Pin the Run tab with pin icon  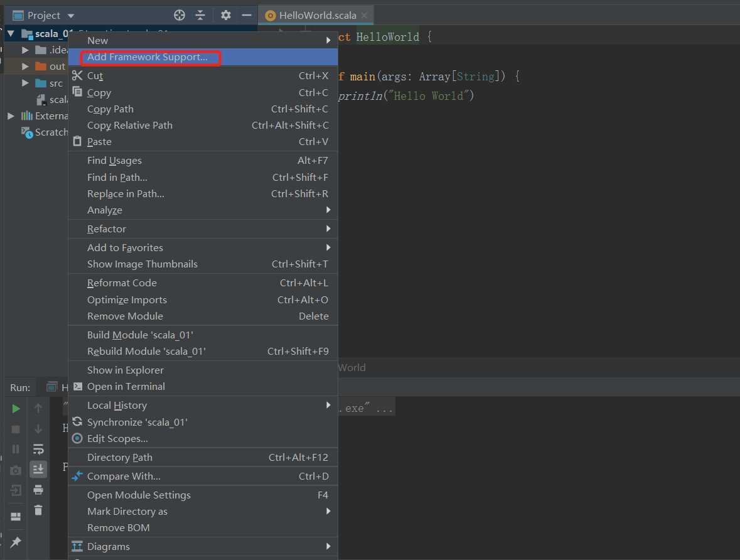[x=16, y=542]
